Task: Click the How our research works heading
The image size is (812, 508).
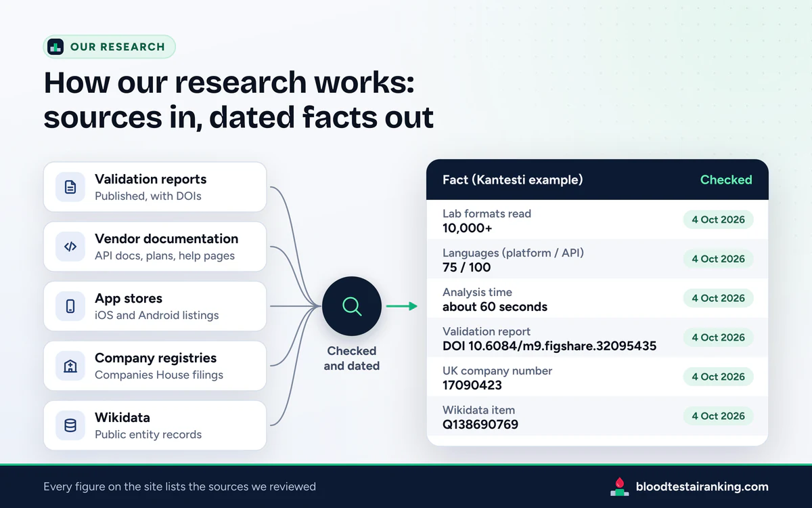Action: (238, 100)
